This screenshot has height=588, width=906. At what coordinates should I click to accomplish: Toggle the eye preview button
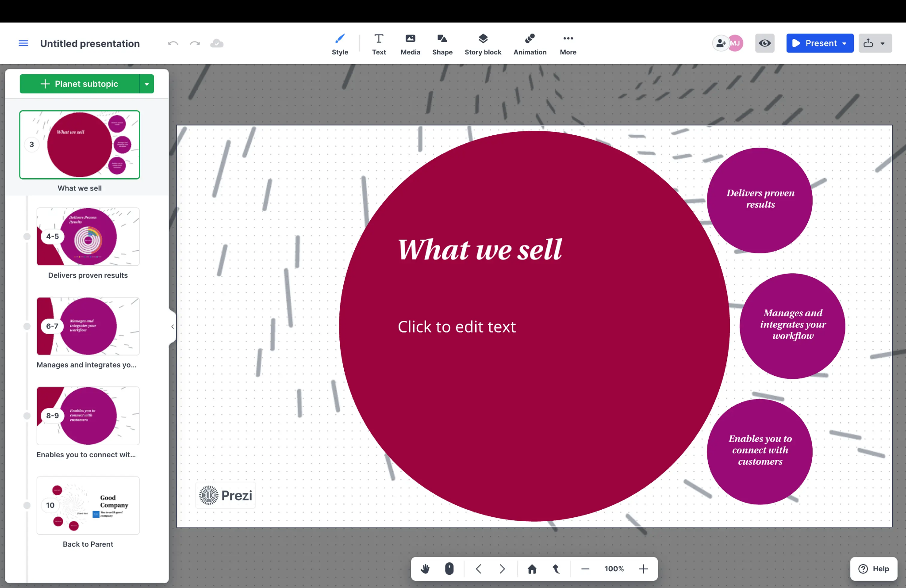point(765,43)
